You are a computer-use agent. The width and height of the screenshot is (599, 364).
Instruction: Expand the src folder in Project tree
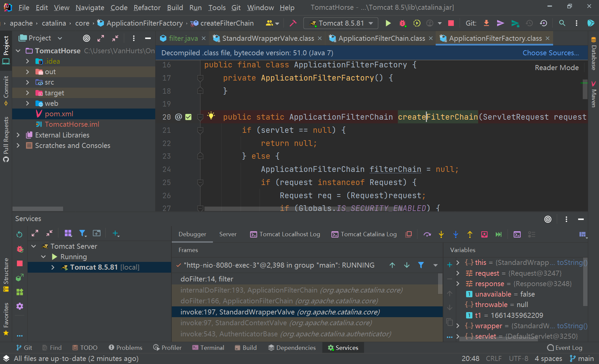pyautogui.click(x=28, y=83)
